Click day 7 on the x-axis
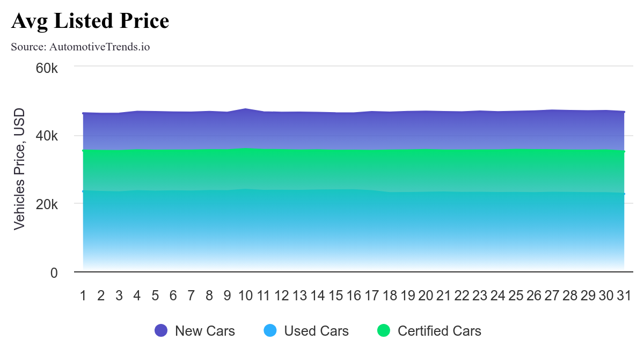 191,295
